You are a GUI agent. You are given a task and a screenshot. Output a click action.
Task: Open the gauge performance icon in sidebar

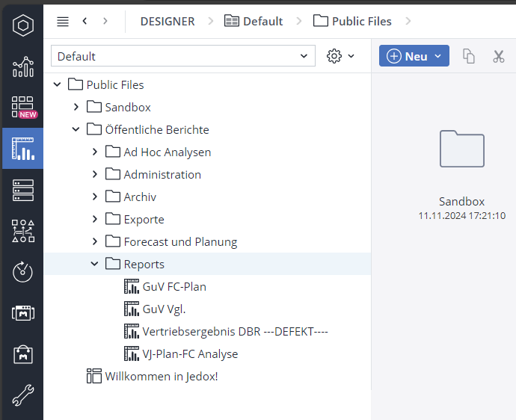tap(22, 272)
